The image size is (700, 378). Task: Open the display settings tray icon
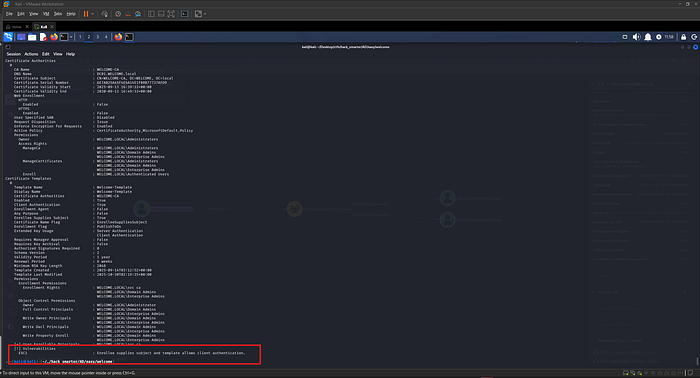tap(625, 37)
